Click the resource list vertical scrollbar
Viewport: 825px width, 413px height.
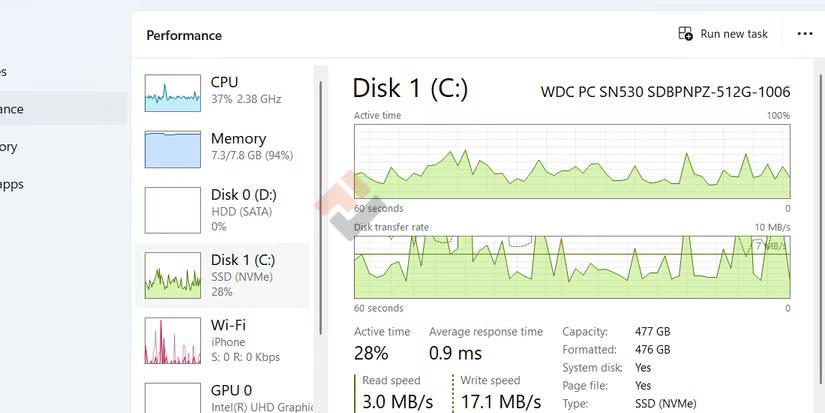tap(320, 200)
